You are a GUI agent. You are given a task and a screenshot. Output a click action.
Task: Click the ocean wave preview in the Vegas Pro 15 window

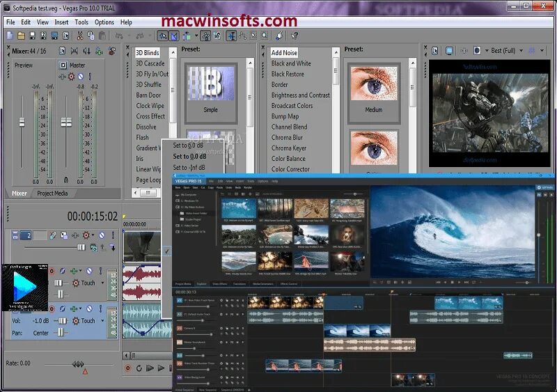coord(452,232)
